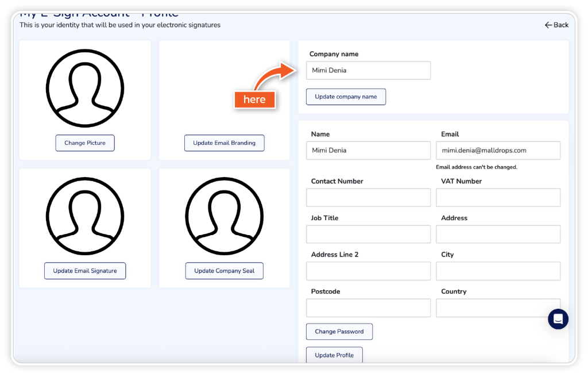588x376 pixels.
Task: Click the email signature avatar placeholder
Action: click(85, 216)
